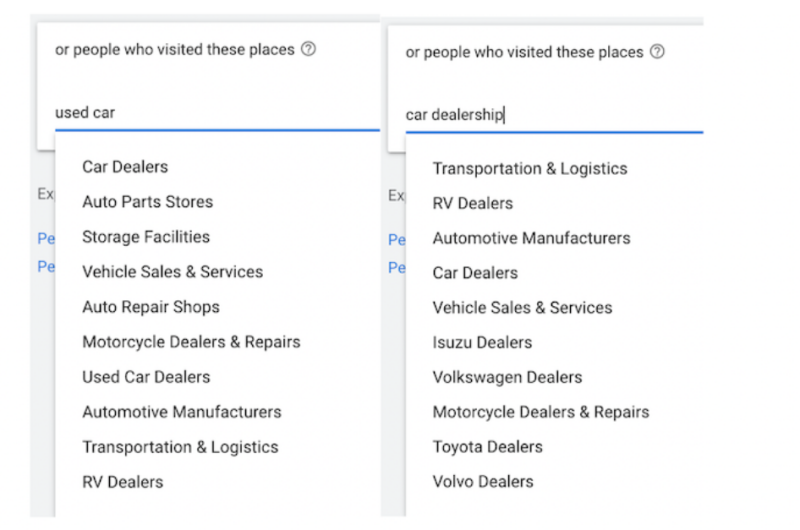
Task: Select the Used Car Dealers option
Action: pos(146,377)
